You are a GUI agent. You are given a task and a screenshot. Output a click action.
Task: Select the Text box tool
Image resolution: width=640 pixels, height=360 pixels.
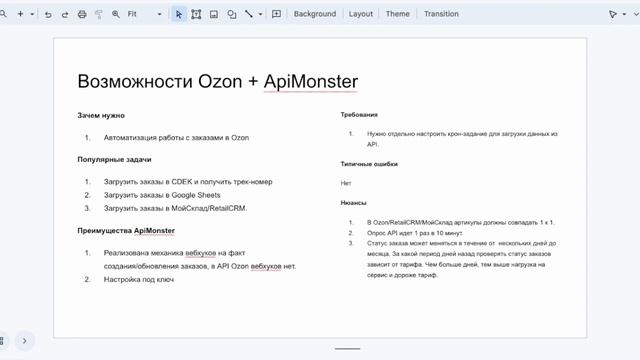pyautogui.click(x=196, y=14)
